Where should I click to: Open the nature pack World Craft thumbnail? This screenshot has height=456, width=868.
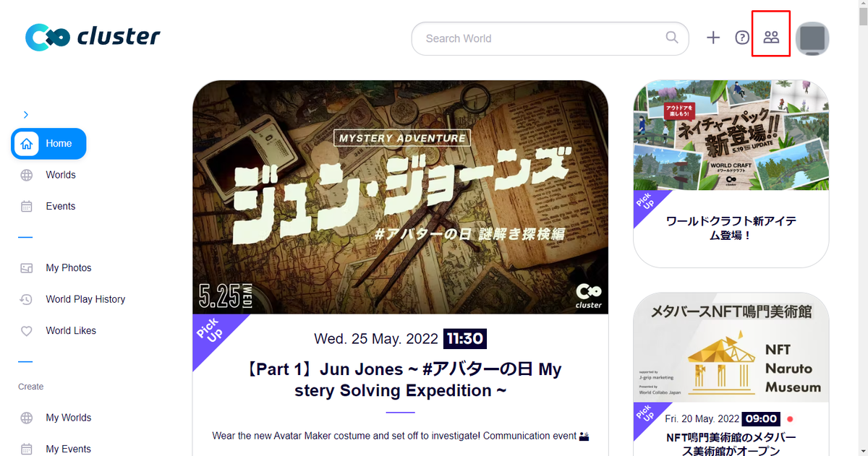coord(731,135)
